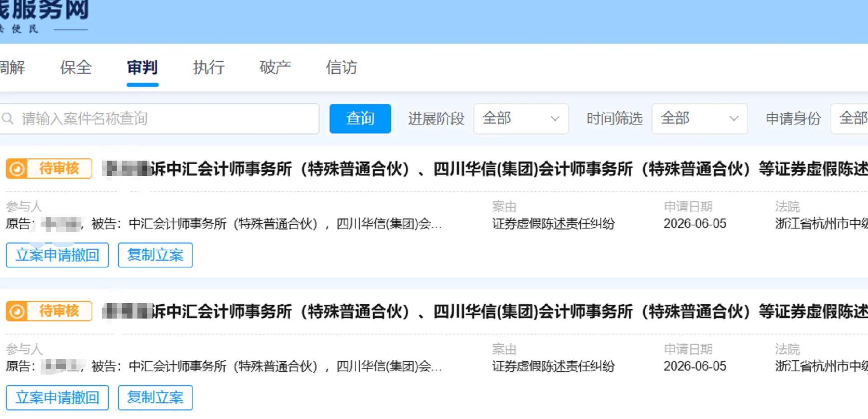Image resolution: width=868 pixels, height=419 pixels.
Task: Click the orange status icon on first 待审核 case
Action: click(17, 169)
